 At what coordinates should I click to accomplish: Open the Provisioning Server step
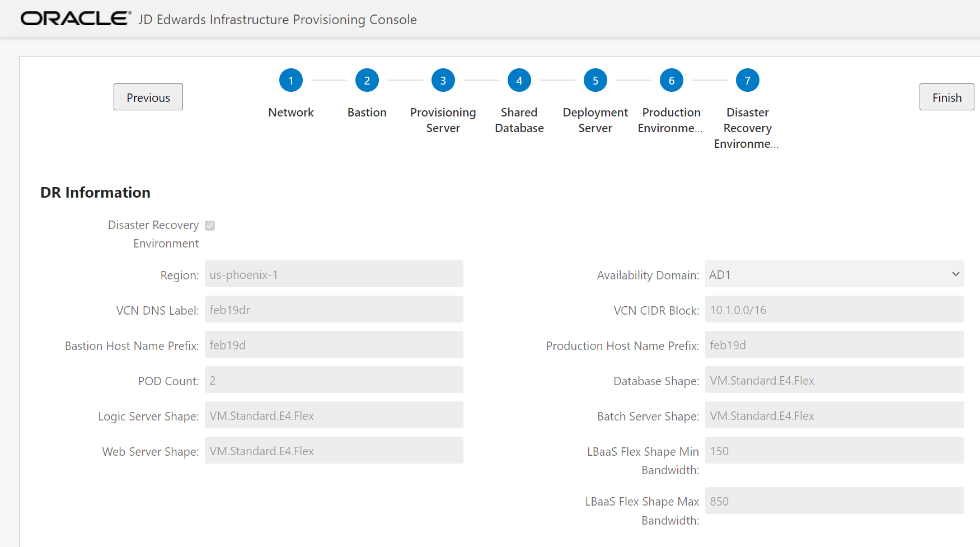coord(443,80)
